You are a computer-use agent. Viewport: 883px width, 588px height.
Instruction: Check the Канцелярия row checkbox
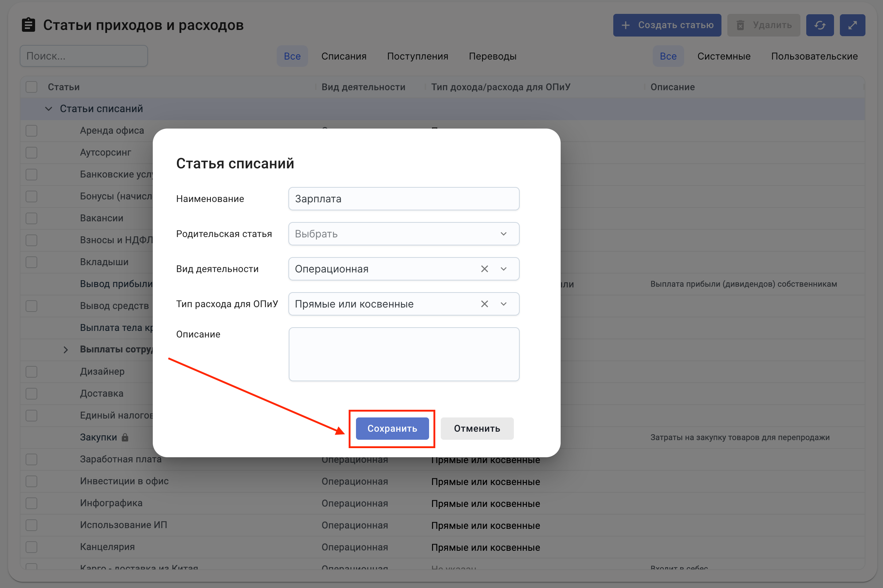31,547
